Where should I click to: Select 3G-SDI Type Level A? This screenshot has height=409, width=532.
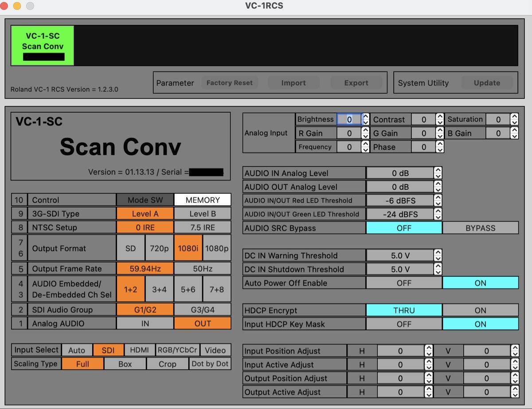pyautogui.click(x=145, y=214)
